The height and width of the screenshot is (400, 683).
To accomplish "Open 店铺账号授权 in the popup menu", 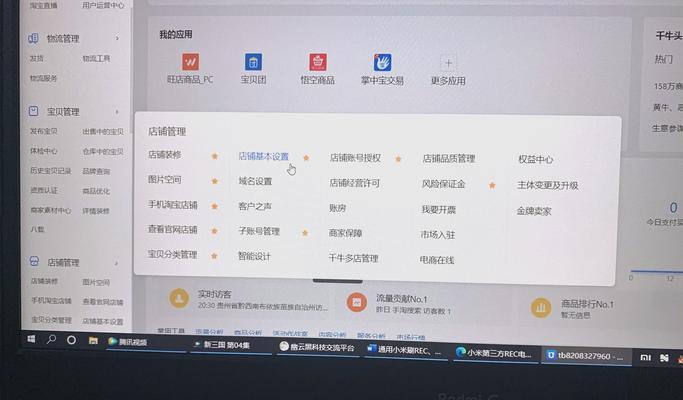I will pyautogui.click(x=355, y=158).
